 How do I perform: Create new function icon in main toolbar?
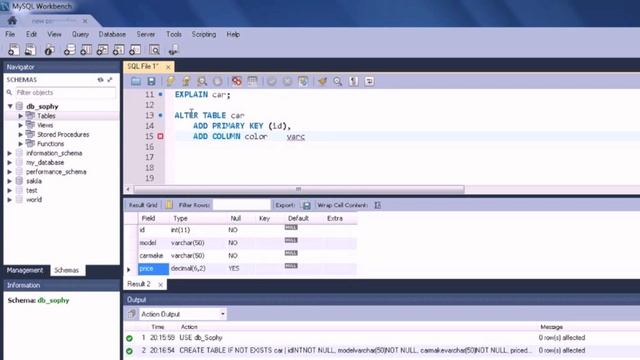[x=135, y=50]
